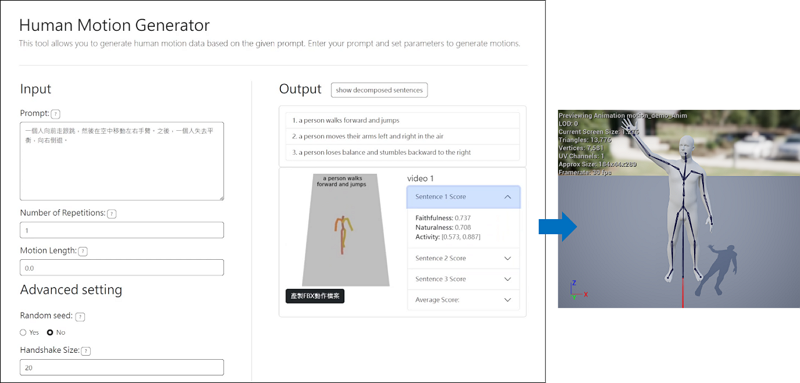Open the Random seed help icon
Viewport: 800px width, 383px height.
pyautogui.click(x=80, y=317)
